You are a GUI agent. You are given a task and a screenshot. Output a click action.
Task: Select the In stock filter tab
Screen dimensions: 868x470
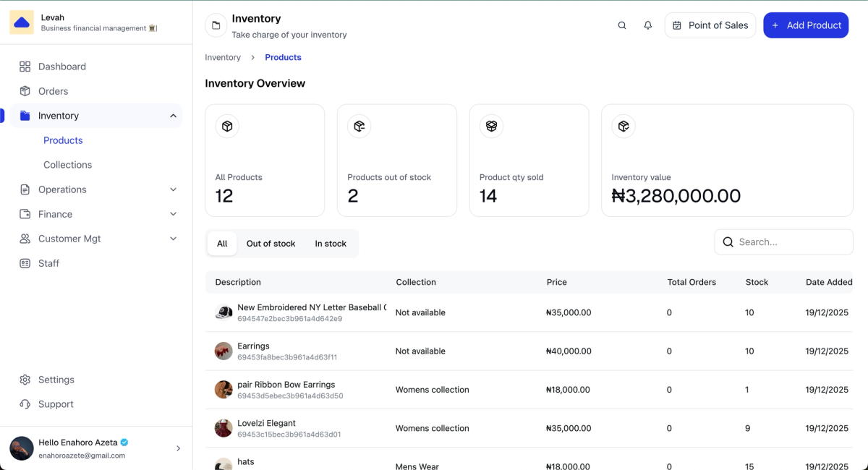(331, 244)
